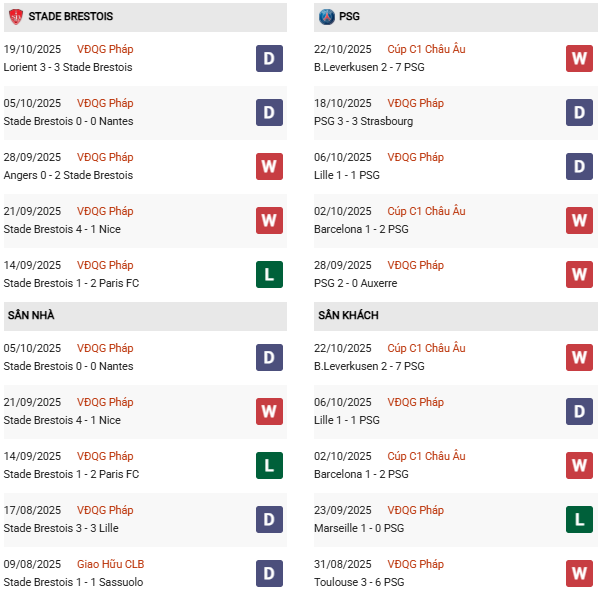Click the draw badge for Stade Brestois vs Sassuolo
Viewport: 600px width, 596px height.
tap(269, 573)
